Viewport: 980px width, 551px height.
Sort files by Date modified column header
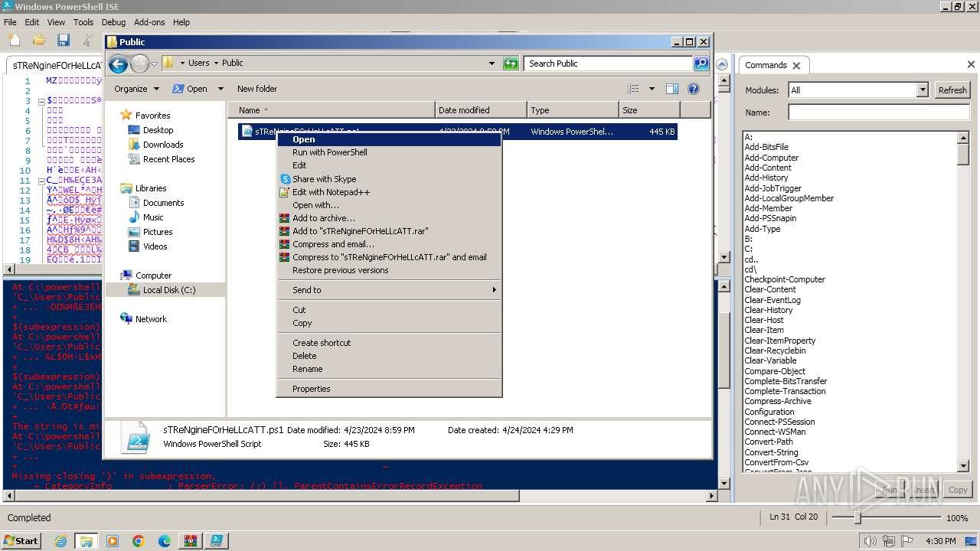pos(481,110)
